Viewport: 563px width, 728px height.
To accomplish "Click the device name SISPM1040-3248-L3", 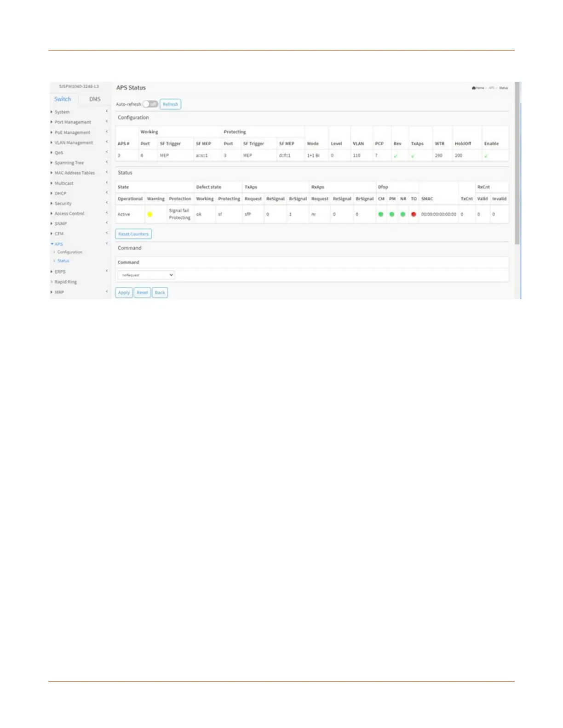I will 79,86.
